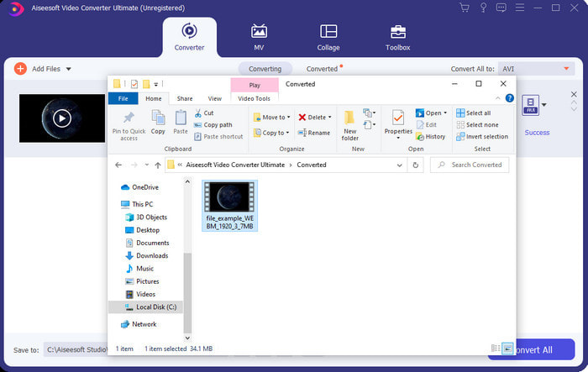Open the Aiseesoft feedback chat icon

[501, 8]
